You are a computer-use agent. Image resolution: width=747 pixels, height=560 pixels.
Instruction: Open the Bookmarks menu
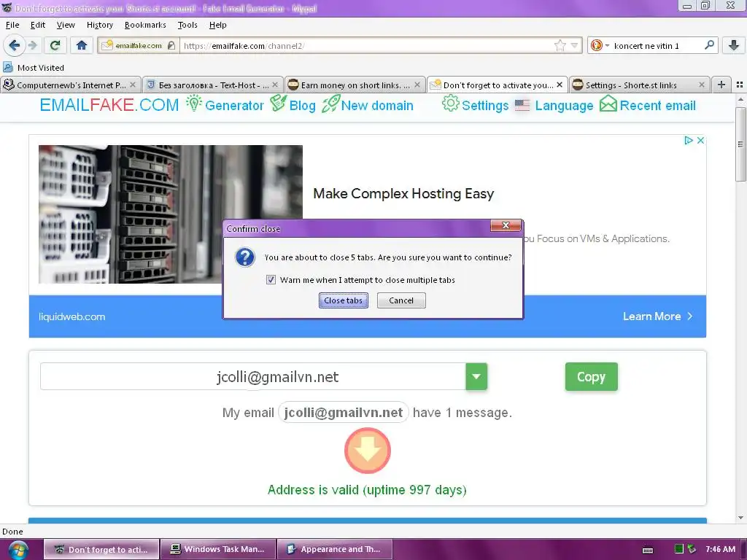coord(145,25)
